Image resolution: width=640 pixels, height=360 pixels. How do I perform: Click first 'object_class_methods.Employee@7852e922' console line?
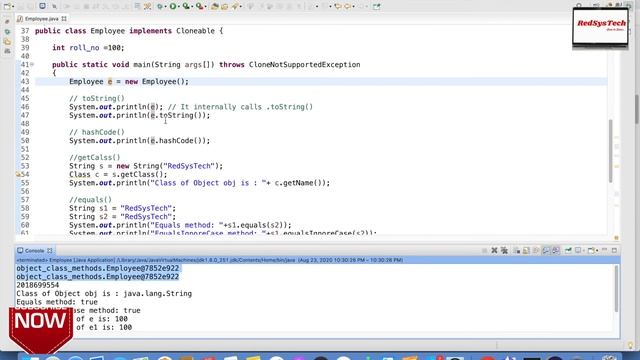click(98, 268)
